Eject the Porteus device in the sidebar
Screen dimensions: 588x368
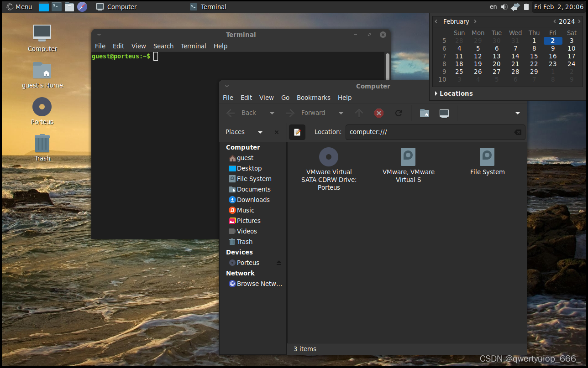pos(279,263)
